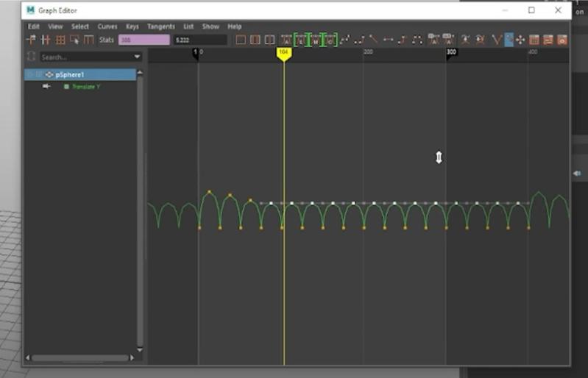Open the Dope Sheet from toolbar
588x378 pixels.
(x=534, y=40)
